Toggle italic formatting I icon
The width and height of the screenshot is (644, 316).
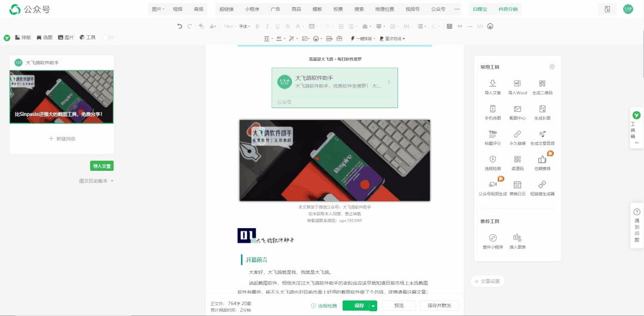click(267, 26)
